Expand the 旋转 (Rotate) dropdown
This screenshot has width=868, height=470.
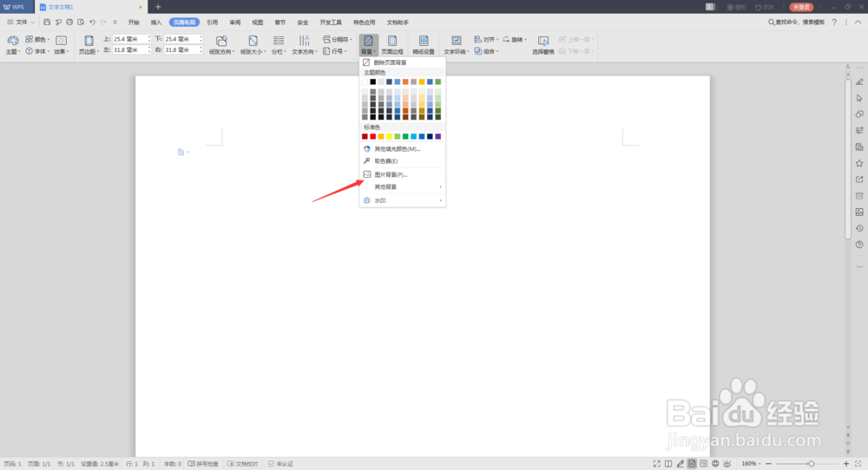coord(515,39)
